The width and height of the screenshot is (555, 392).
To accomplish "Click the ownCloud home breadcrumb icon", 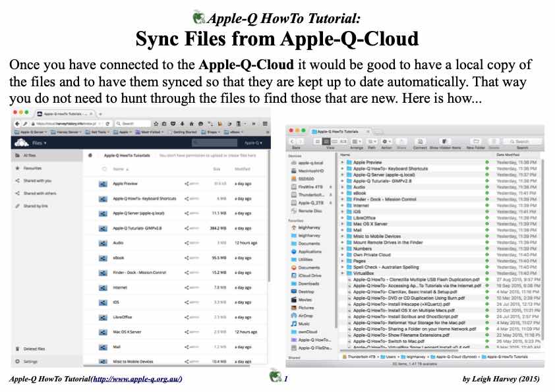I will (90, 155).
